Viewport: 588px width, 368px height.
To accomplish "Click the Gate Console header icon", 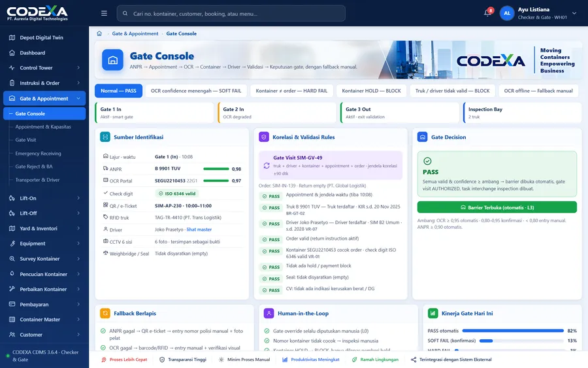I will point(112,60).
